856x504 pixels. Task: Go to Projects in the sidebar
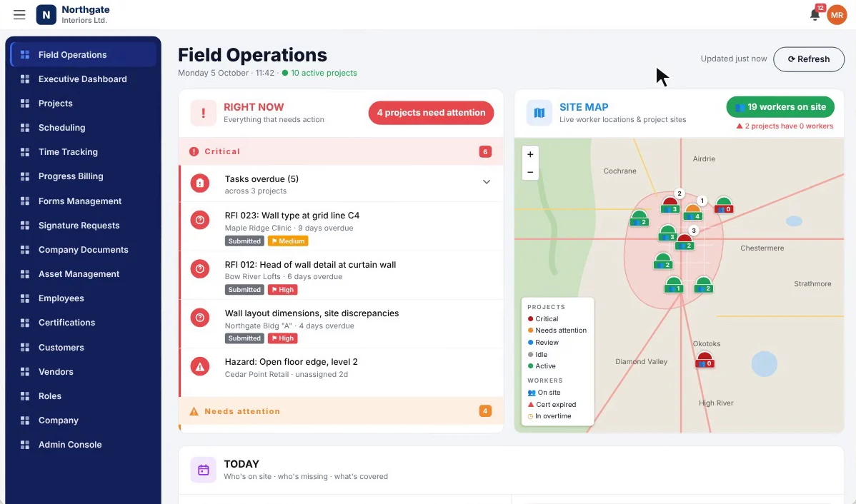tap(83, 103)
